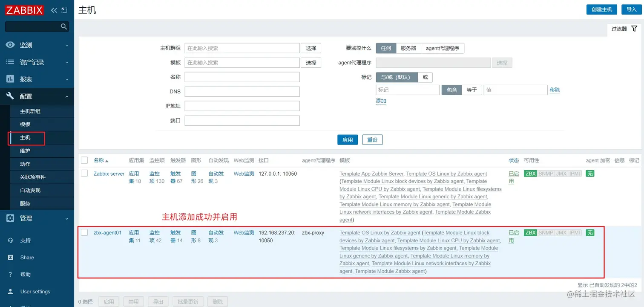
Task: Click the bar chart icon for 报表
Action: point(10,79)
